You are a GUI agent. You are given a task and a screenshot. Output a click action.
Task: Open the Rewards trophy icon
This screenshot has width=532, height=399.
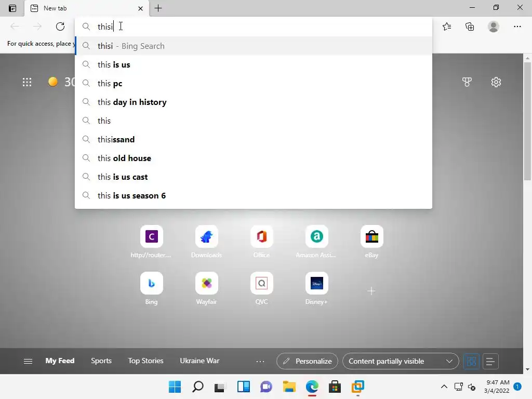click(467, 82)
